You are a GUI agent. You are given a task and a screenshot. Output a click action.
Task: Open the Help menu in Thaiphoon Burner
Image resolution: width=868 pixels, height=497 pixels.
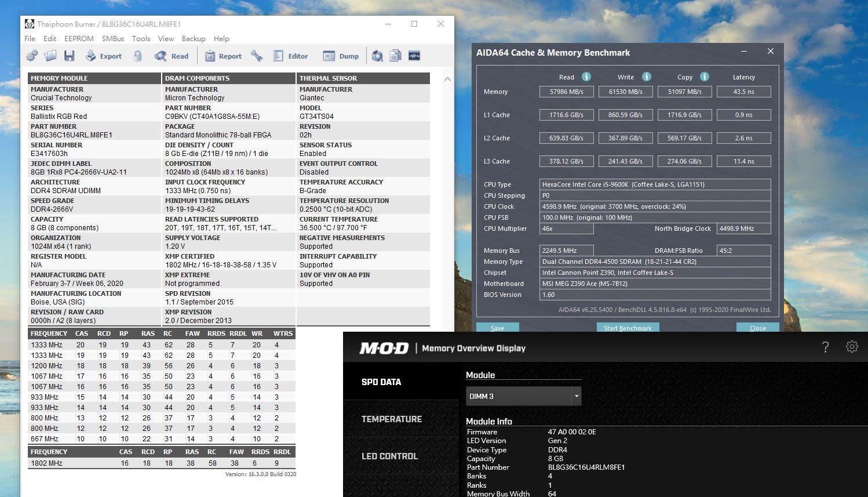coord(221,39)
